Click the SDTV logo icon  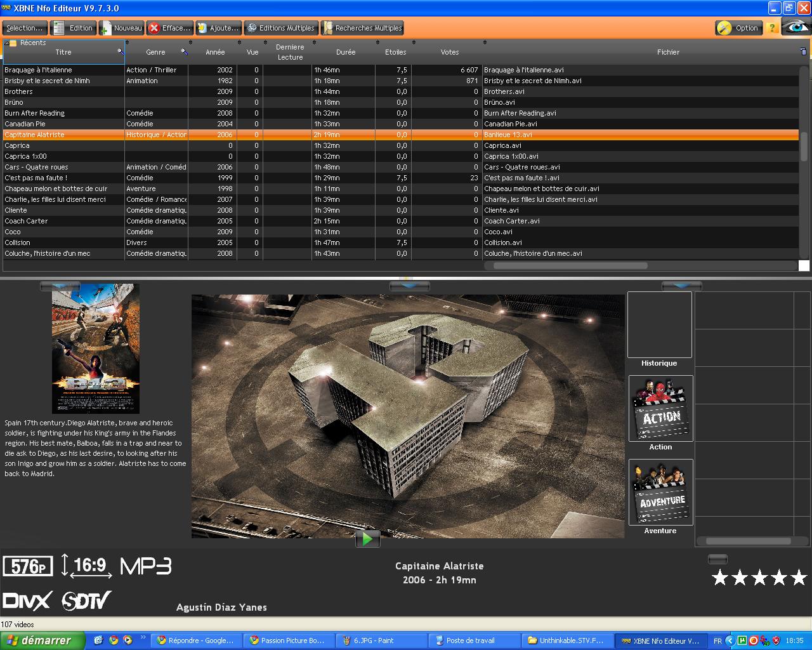(86, 600)
